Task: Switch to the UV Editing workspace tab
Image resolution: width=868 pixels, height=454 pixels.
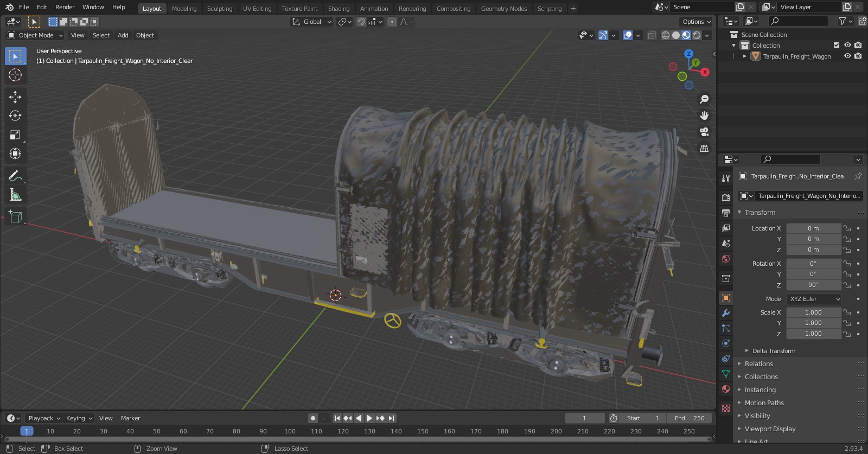Action: (x=257, y=9)
